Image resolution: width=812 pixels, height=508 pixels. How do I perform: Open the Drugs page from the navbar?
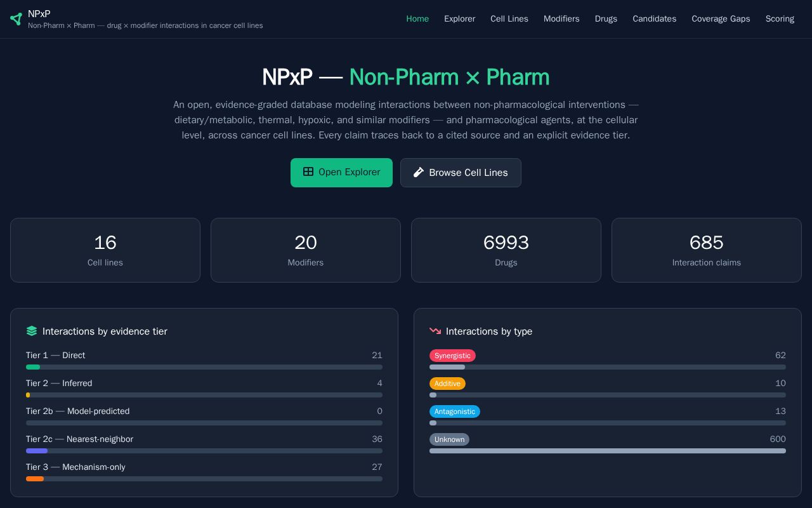[606, 19]
